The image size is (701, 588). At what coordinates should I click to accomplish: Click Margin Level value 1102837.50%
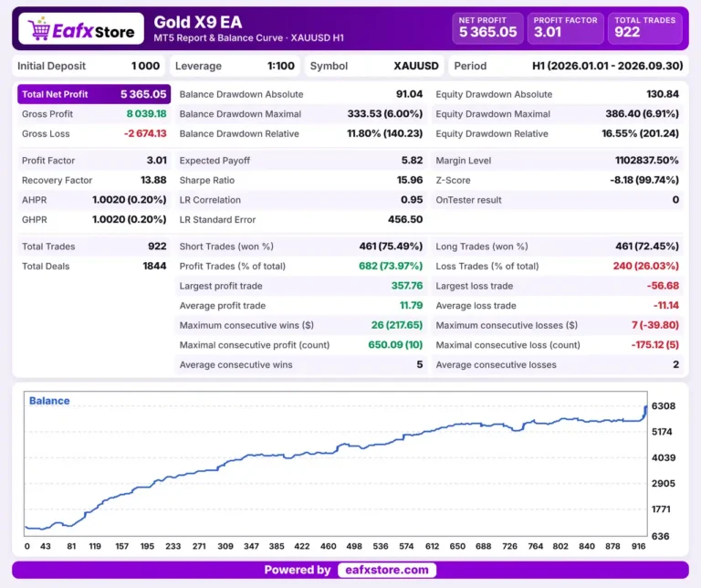(647, 161)
